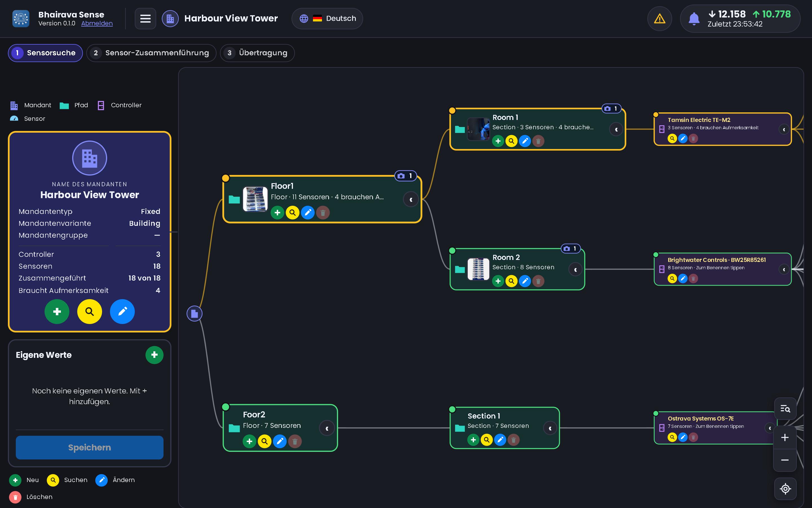This screenshot has width=812, height=508.
Task: Click the yellow search button on the Harbour View Tower card
Action: 90,312
